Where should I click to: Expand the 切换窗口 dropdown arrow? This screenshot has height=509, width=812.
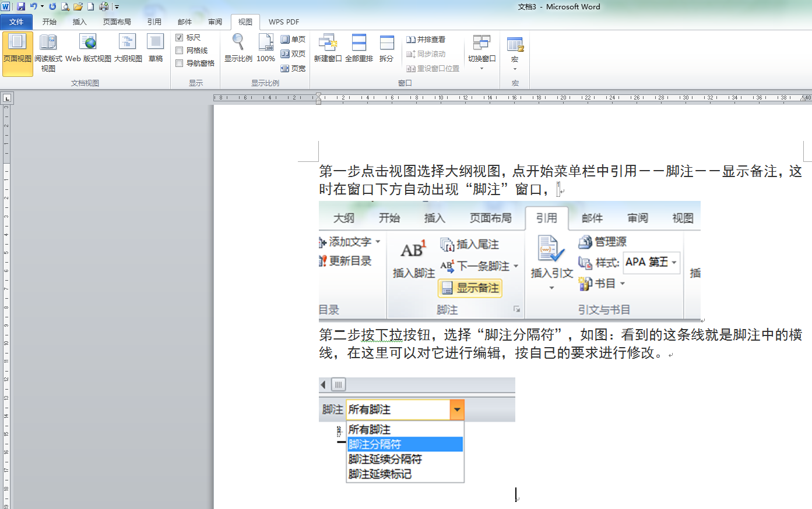(481, 69)
